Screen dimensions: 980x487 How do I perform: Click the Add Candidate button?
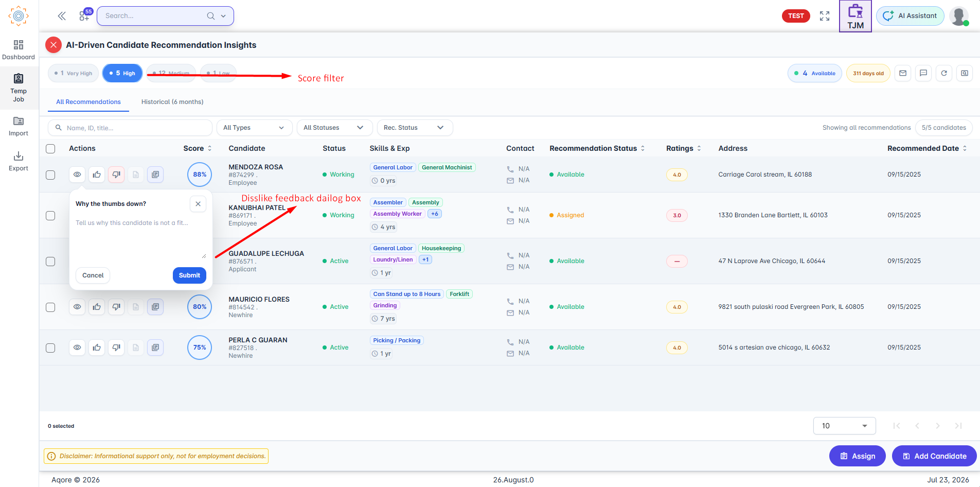pos(934,456)
